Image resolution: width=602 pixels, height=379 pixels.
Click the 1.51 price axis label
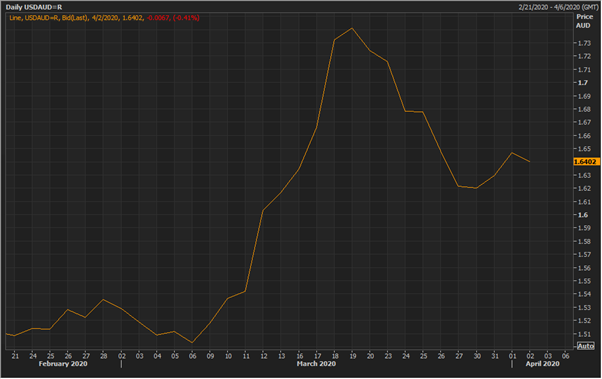[584, 334]
